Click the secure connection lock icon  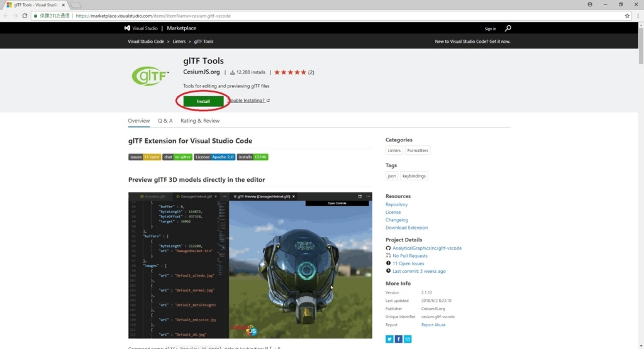pyautogui.click(x=36, y=16)
